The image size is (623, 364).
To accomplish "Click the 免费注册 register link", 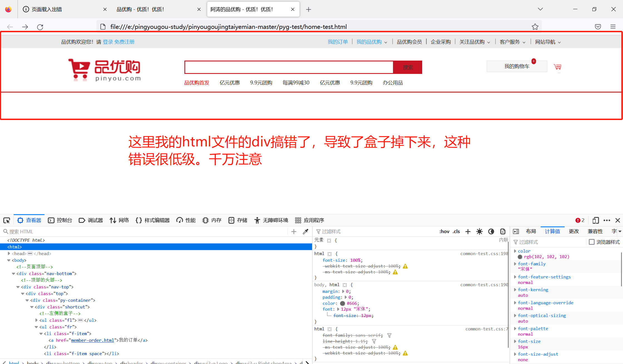I will (124, 42).
